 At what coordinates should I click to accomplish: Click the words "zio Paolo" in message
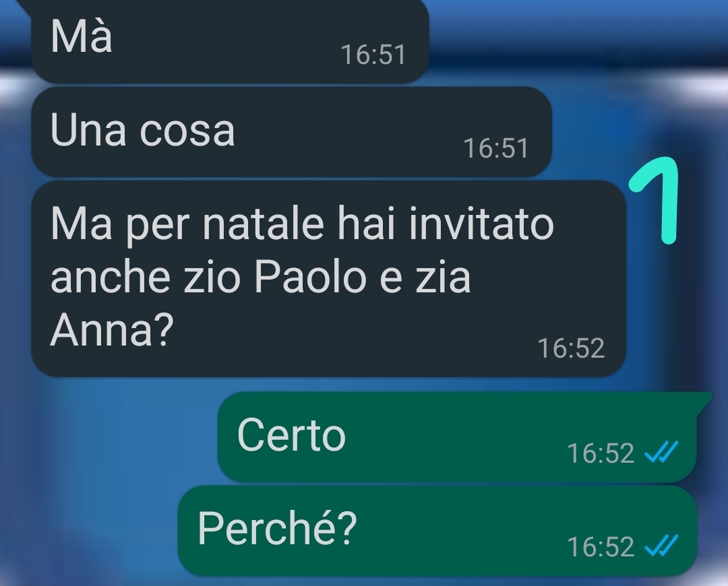point(275,277)
